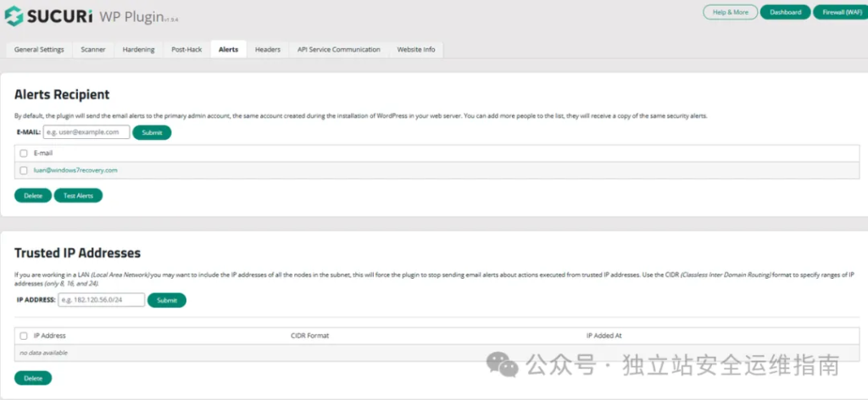Screen dimensions: 868x400
Task: Click the IP Added At column header
Action: tap(604, 336)
